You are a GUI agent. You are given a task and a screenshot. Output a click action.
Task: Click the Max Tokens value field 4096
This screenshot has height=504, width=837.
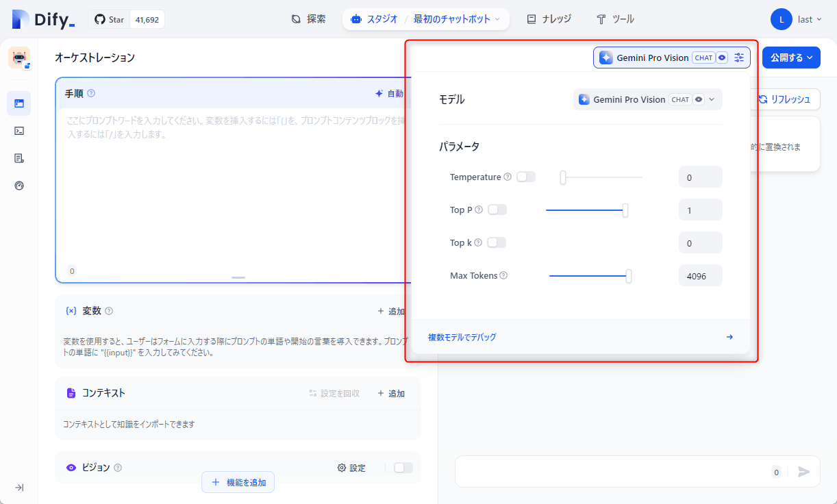coord(701,275)
